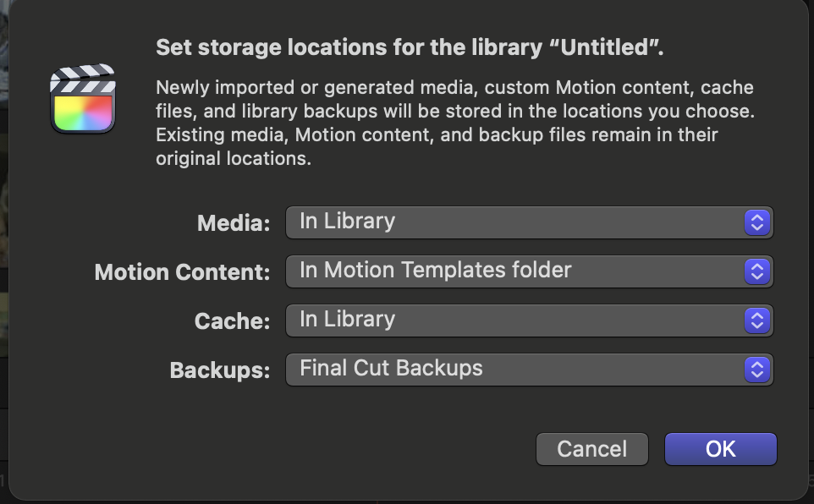Image resolution: width=814 pixels, height=504 pixels.
Task: Click the In Library text inside the Cache pop-up
Action: click(x=348, y=320)
